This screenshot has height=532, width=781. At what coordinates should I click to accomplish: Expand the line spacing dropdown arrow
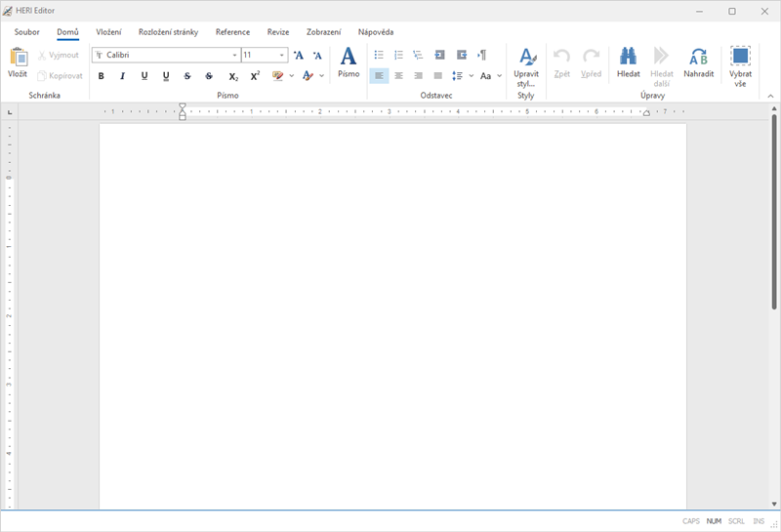pos(472,76)
